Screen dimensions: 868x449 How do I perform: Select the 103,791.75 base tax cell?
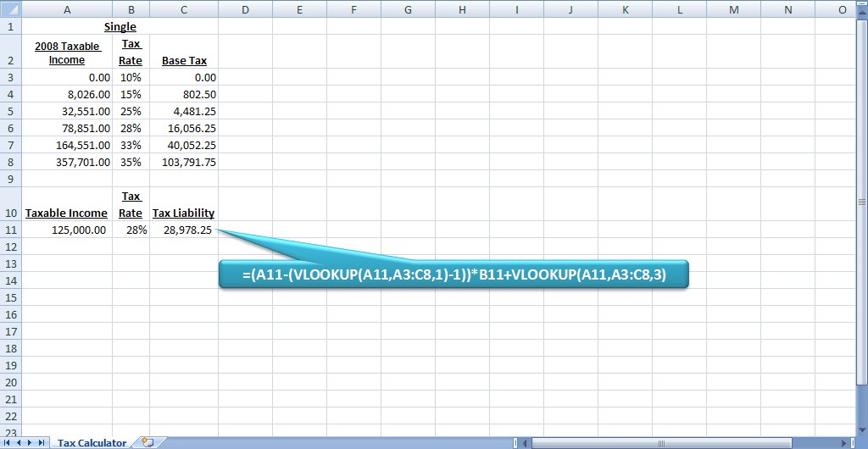click(184, 162)
